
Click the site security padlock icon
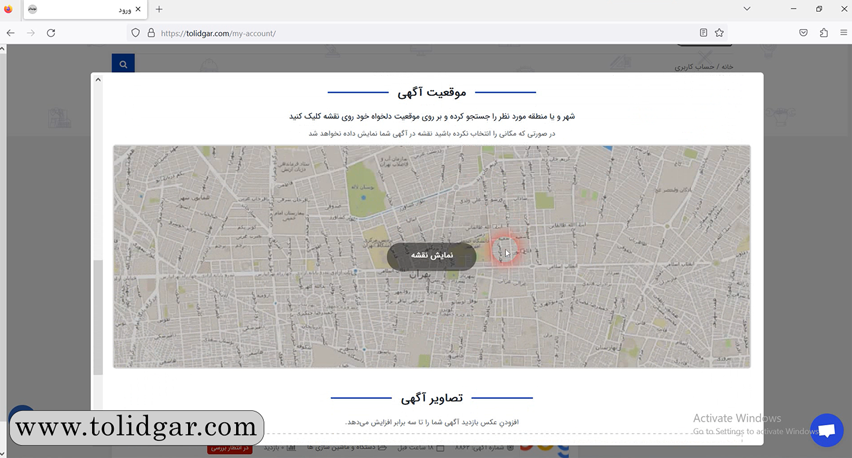pos(151,33)
